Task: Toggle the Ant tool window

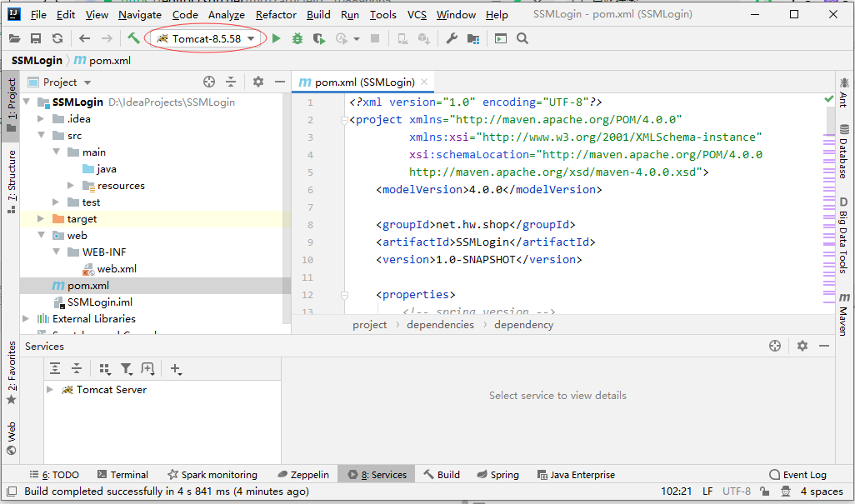Action: (x=843, y=92)
